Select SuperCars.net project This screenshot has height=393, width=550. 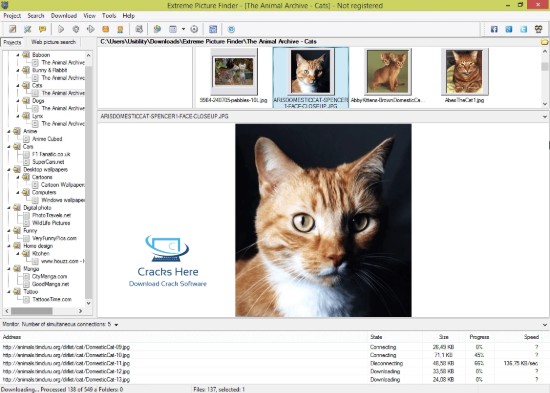pos(48,162)
